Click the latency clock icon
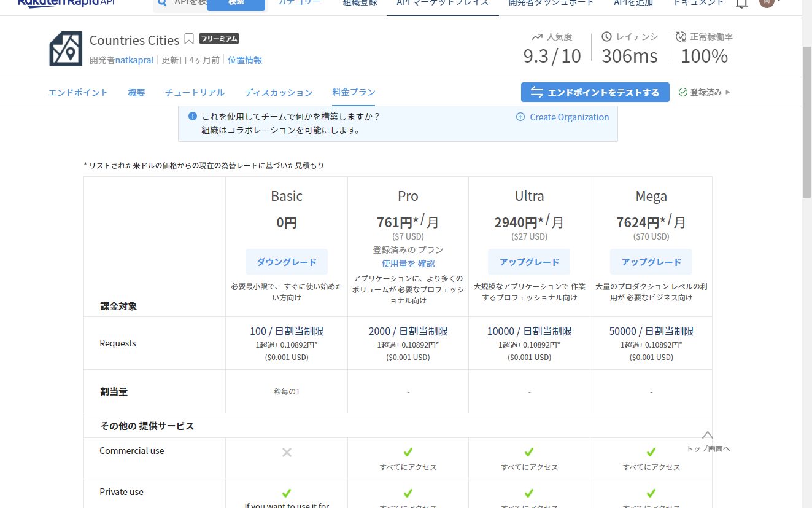This screenshot has height=508, width=812. click(606, 37)
